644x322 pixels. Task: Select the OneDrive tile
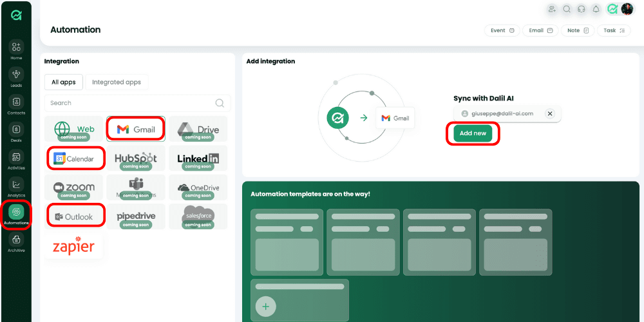[198, 187]
